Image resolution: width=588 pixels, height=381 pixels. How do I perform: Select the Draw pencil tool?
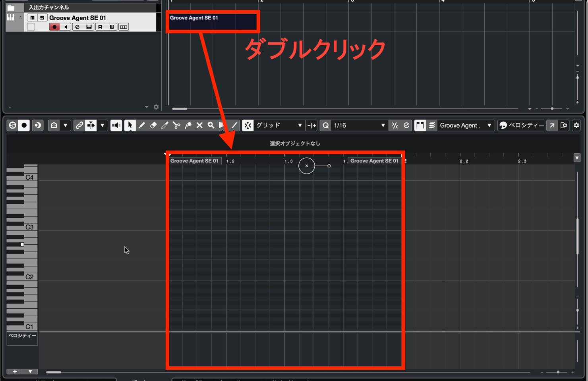coord(142,125)
